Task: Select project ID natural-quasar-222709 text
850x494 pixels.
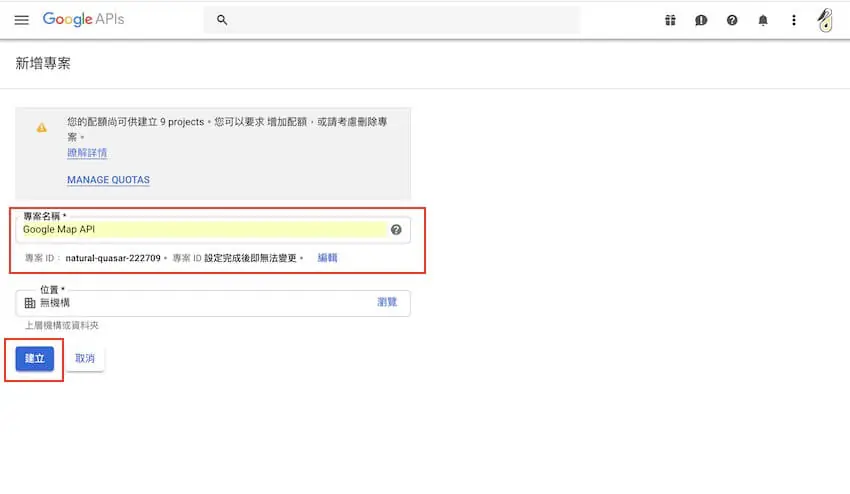Action: pos(113,258)
